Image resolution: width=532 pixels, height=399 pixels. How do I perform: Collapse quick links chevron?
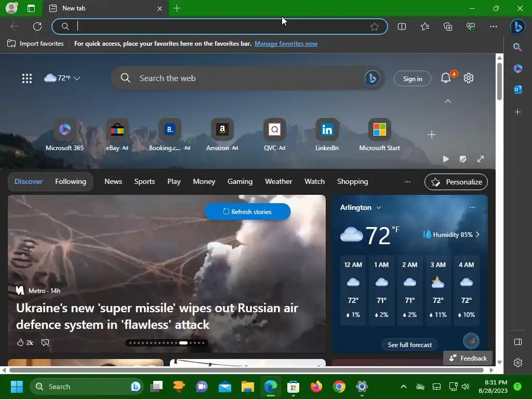[x=448, y=101]
